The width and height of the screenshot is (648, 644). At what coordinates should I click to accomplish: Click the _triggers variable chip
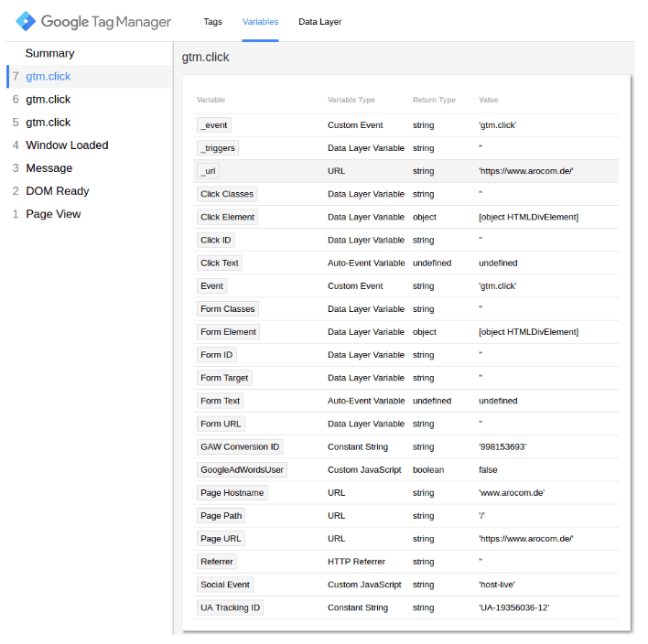tap(218, 148)
